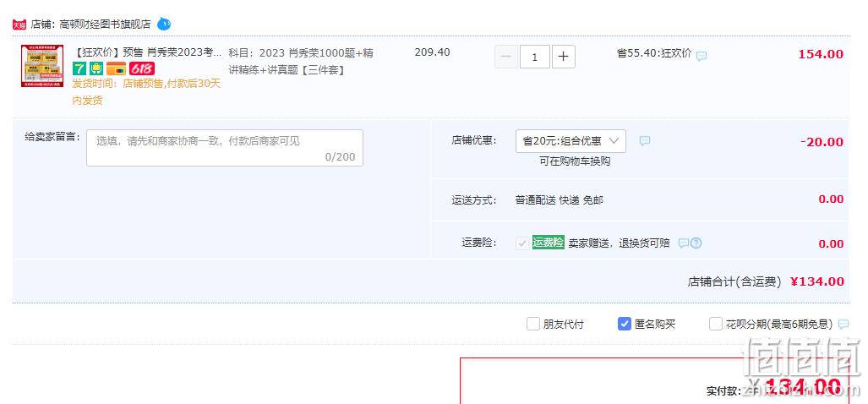Click the 科目: 2023 肖秀荣1000题 specification text

pos(301,62)
